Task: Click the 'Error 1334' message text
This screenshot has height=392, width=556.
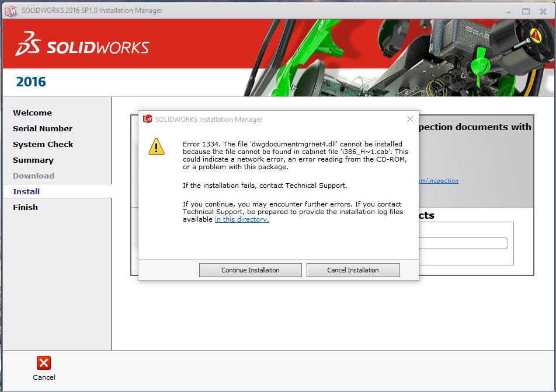Action: (x=296, y=155)
